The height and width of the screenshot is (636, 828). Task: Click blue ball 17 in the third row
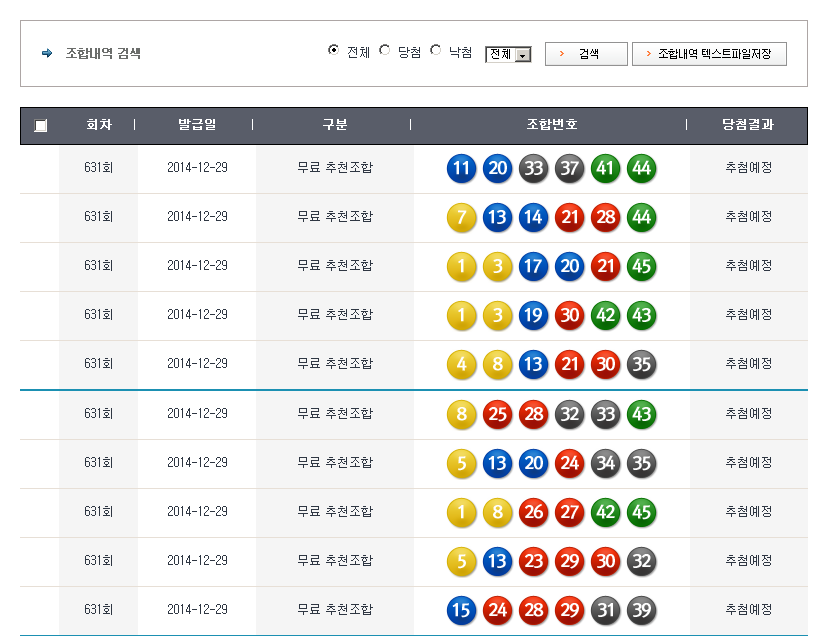[533, 266]
